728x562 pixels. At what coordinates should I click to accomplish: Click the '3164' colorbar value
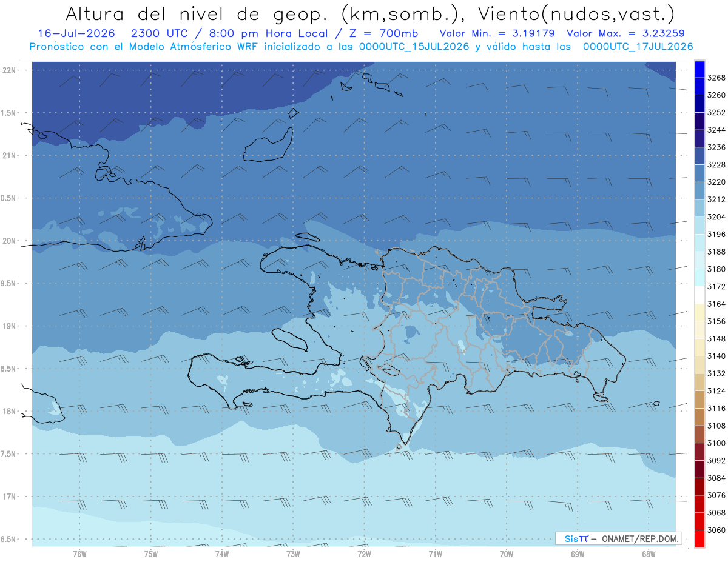pos(716,304)
